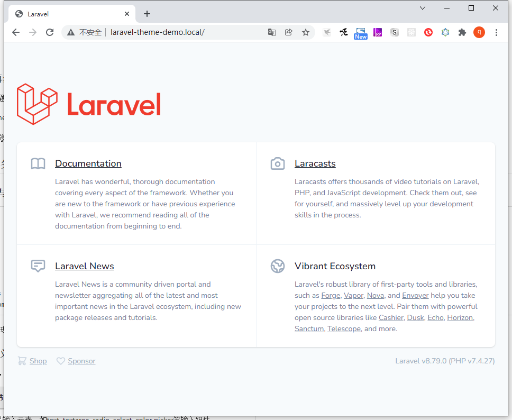The image size is (512, 420).
Task: Open the Laracasts link
Action: point(315,163)
